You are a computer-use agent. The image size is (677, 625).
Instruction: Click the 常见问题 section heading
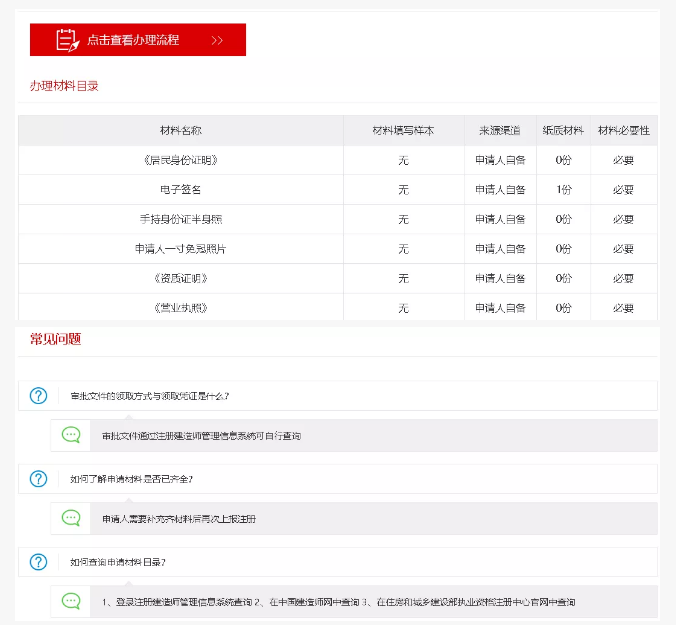[x=56, y=339]
